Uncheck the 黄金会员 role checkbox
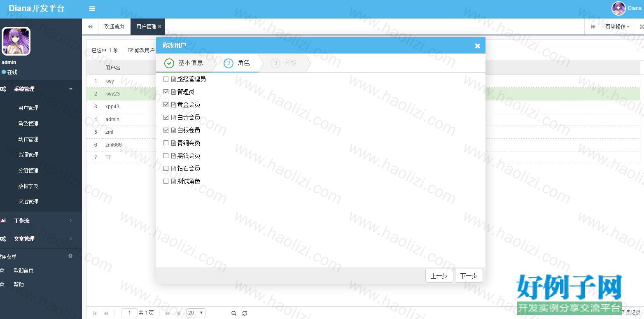Screen dimensions: 644x319 pos(166,105)
